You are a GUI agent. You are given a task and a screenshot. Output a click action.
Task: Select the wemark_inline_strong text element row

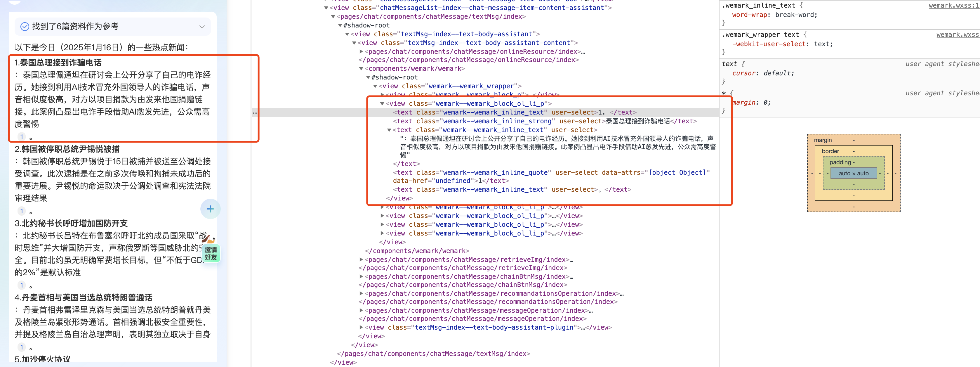pos(497,121)
